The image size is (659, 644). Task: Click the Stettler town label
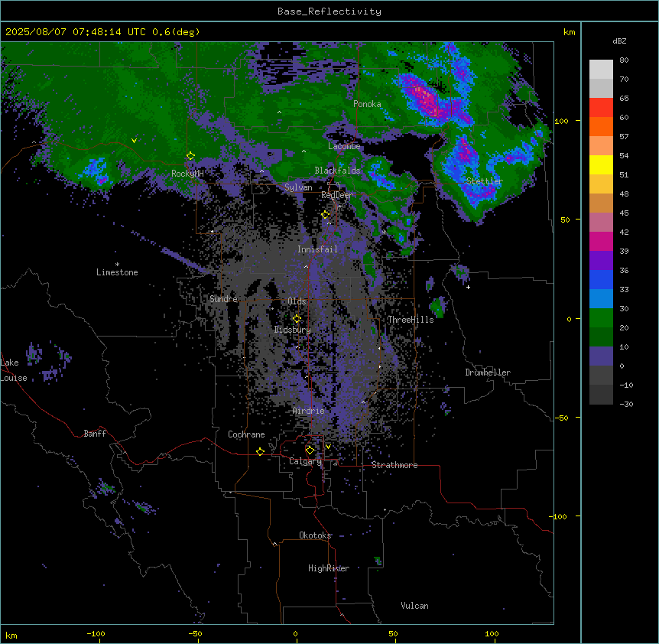485,181
